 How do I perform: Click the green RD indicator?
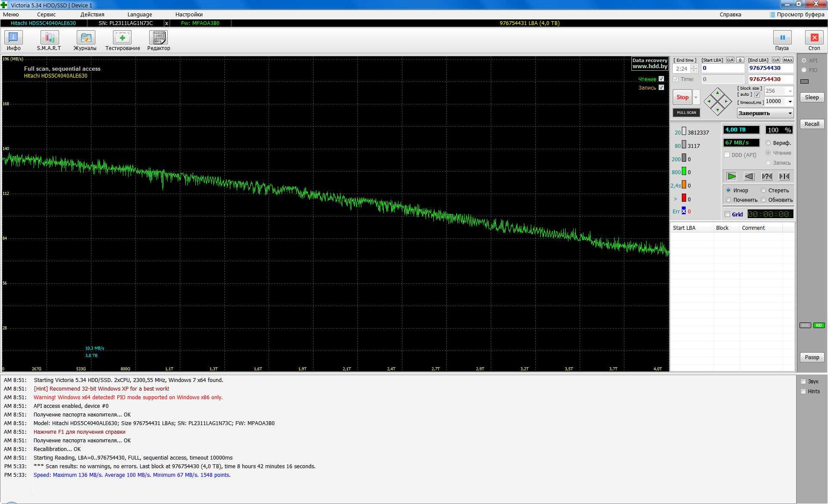819,325
